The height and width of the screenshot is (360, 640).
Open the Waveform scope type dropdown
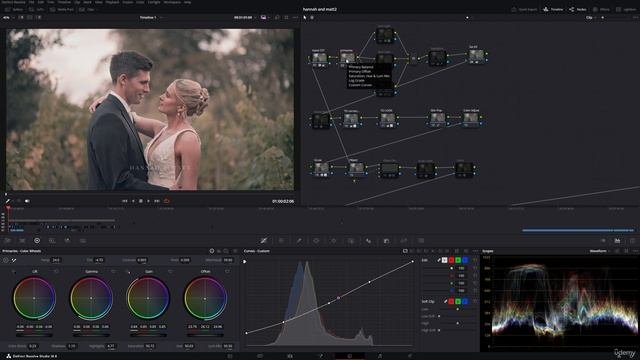(x=600, y=251)
